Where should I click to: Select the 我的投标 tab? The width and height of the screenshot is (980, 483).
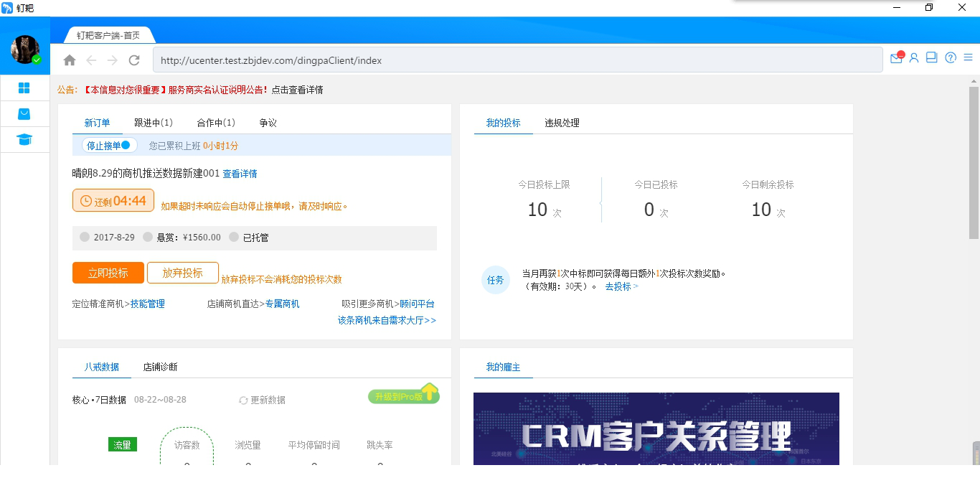[x=504, y=123]
